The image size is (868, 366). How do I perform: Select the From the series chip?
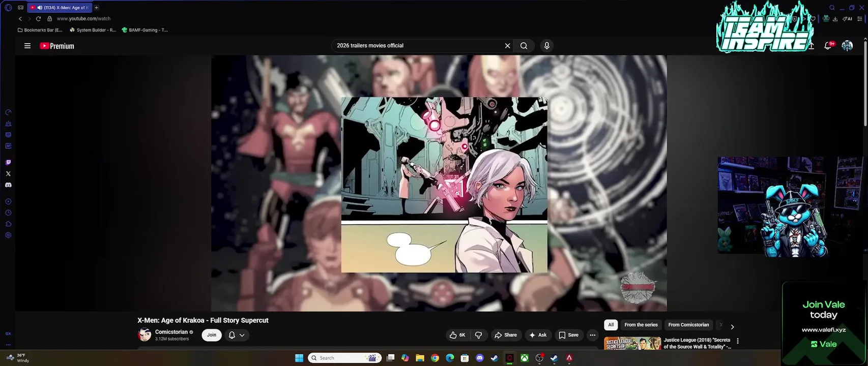[x=641, y=325]
